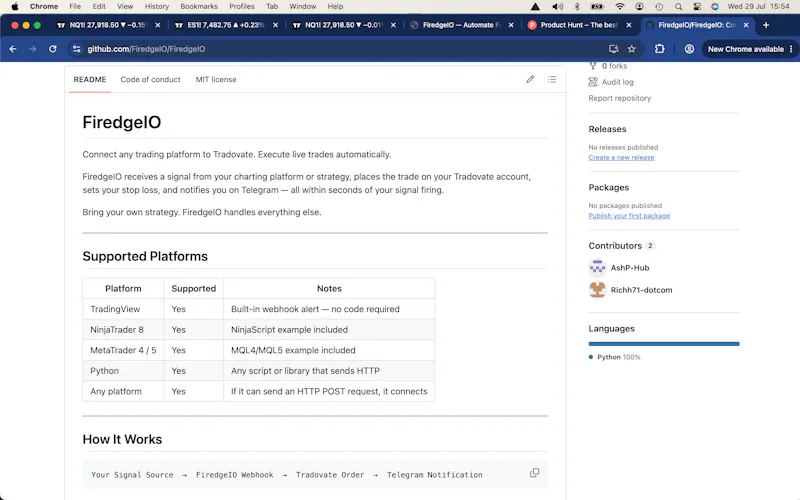Open the New Chrome available menu dots
The height and width of the screenshot is (500, 800).
click(x=791, y=49)
